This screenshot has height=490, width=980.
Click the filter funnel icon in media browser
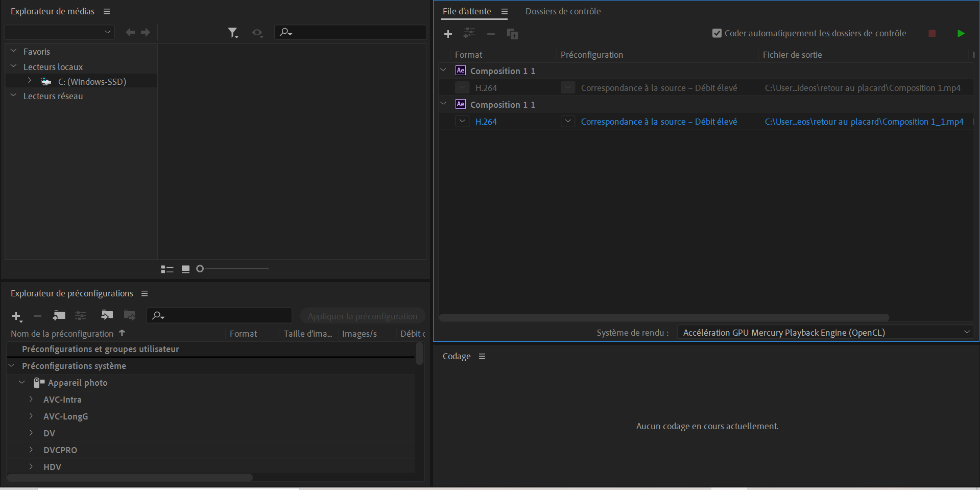tap(233, 33)
